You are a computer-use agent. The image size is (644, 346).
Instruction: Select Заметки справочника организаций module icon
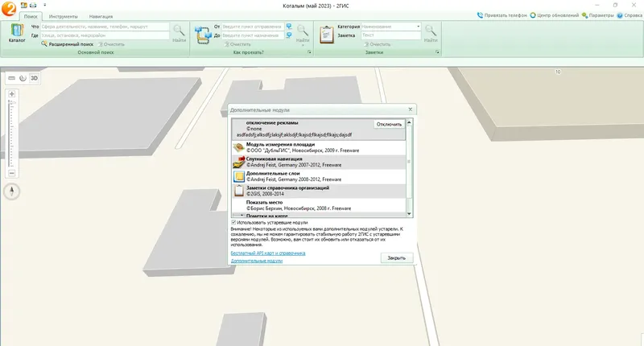238,191
